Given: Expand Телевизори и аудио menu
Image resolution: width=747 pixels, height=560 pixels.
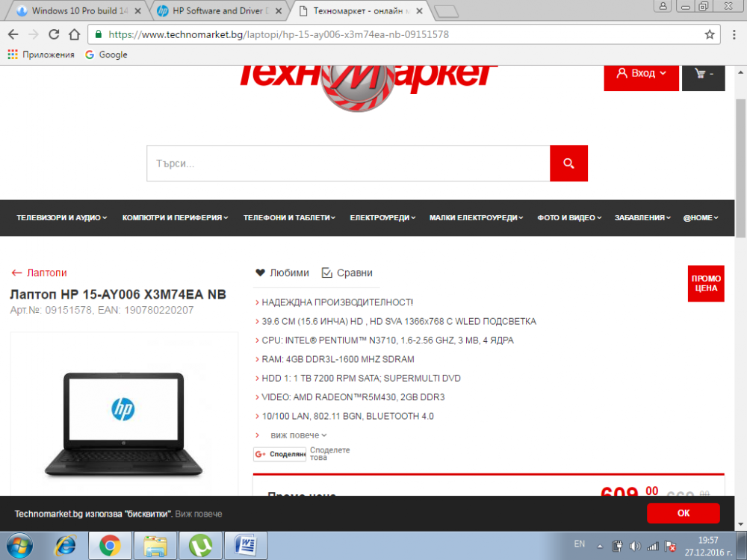Looking at the screenshot, I should (61, 217).
